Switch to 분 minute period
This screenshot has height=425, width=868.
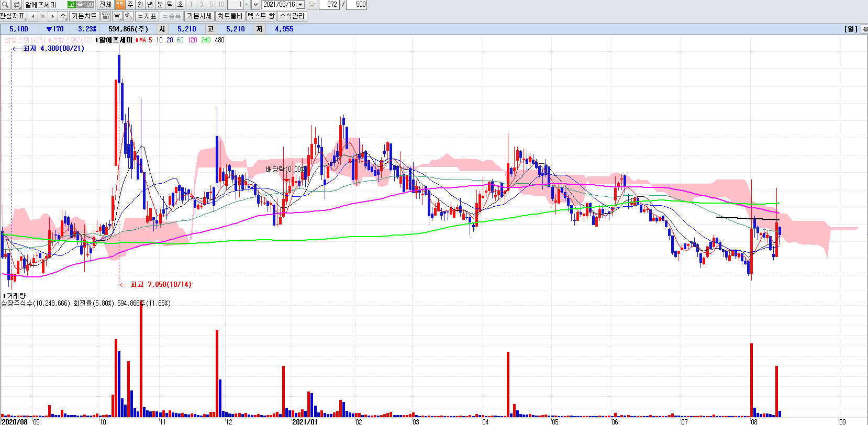(x=160, y=5)
